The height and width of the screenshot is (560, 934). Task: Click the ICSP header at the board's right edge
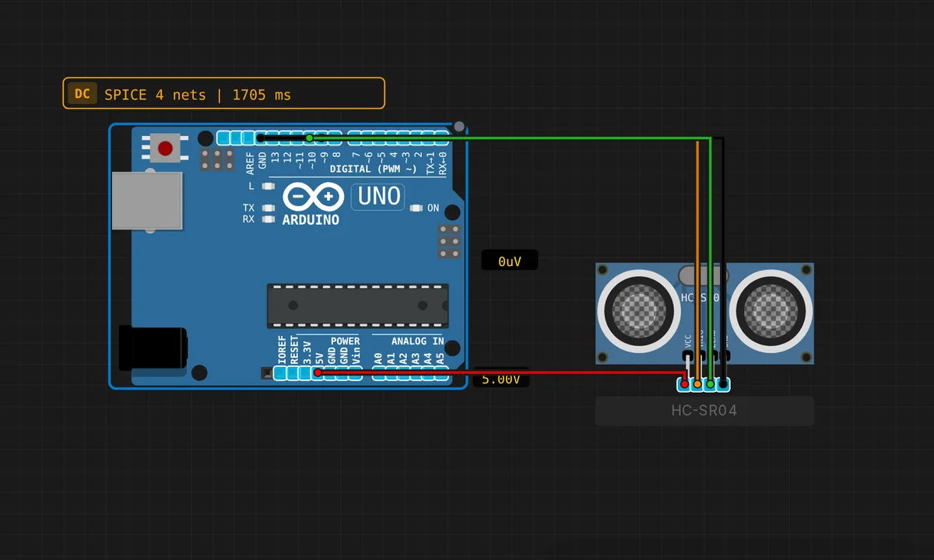coord(448,242)
